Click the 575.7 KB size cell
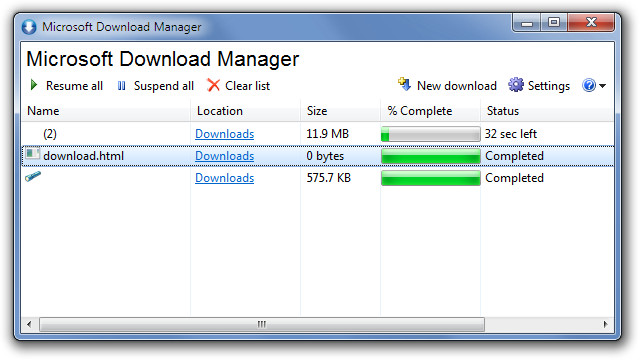Viewport: 640px width, 360px height. click(x=329, y=178)
